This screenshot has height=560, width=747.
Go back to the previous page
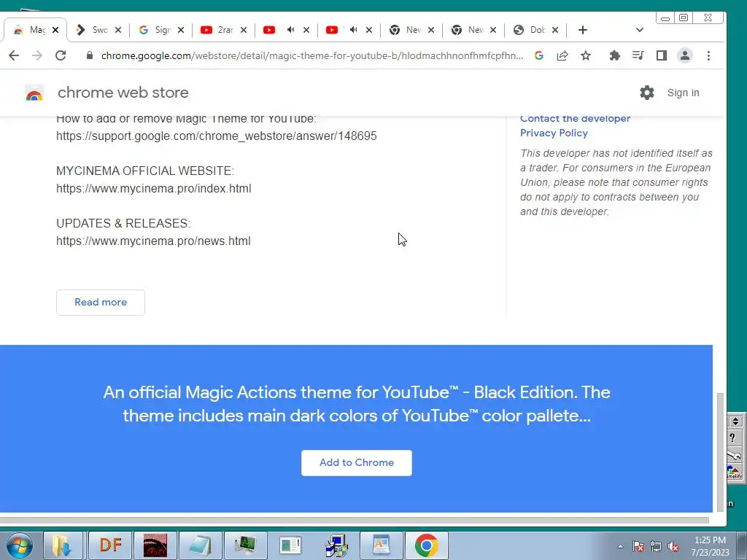tap(14, 55)
